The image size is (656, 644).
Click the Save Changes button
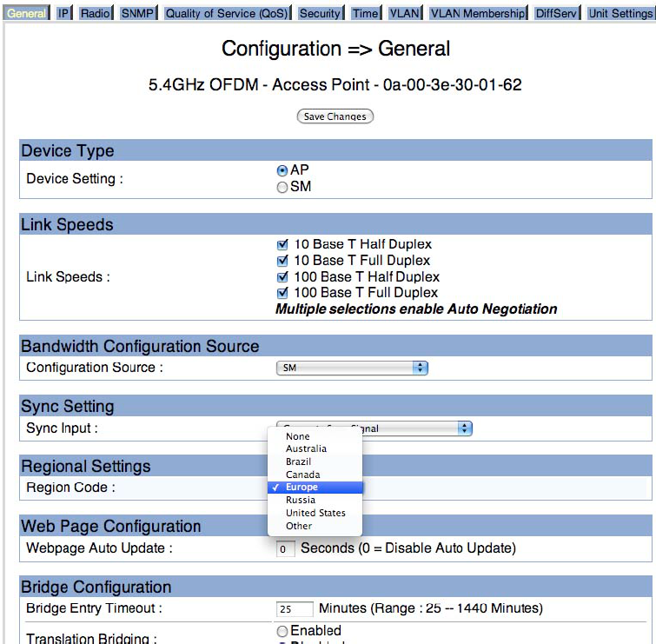click(x=335, y=116)
